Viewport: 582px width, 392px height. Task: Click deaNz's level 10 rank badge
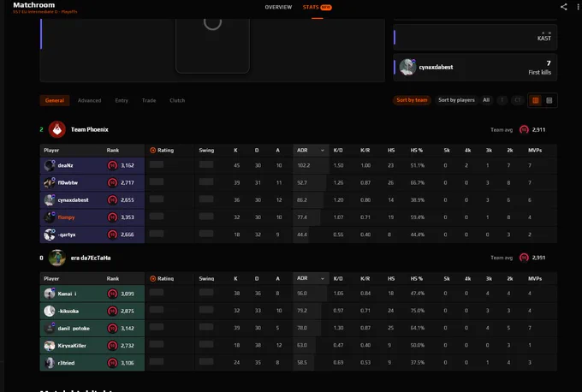tap(112, 165)
